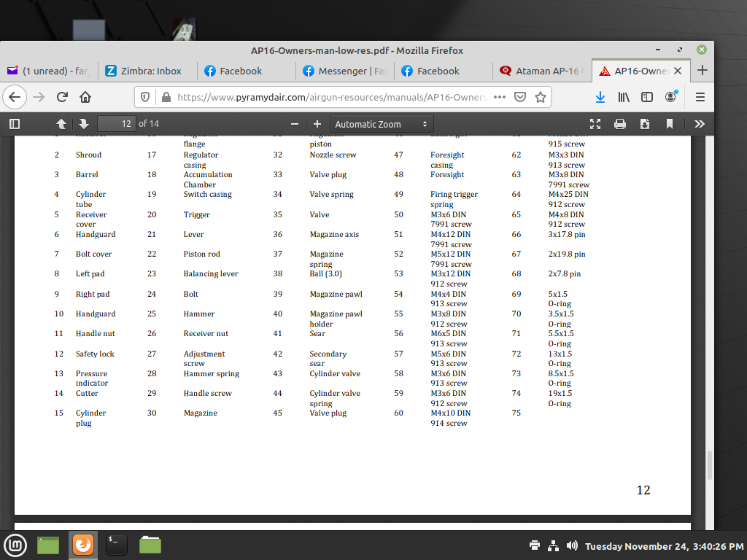Screen dimensions: 747x560
Task: Bookmark this page with the star
Action: [541, 97]
